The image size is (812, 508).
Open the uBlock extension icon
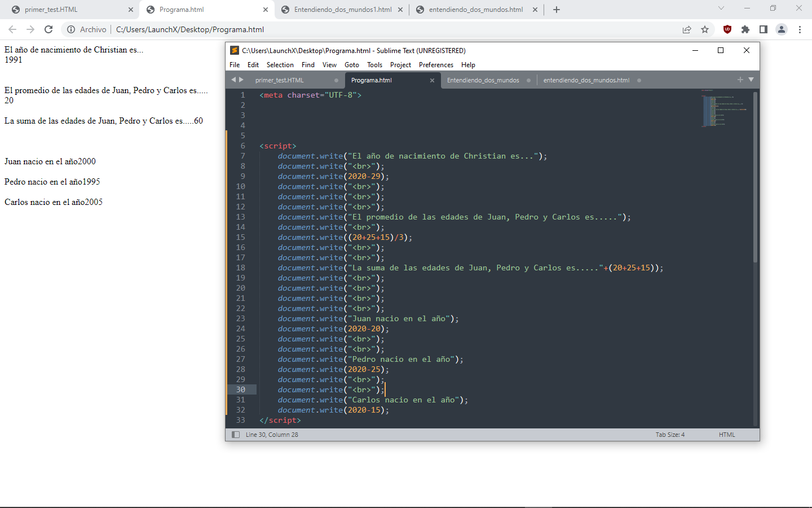tap(727, 29)
